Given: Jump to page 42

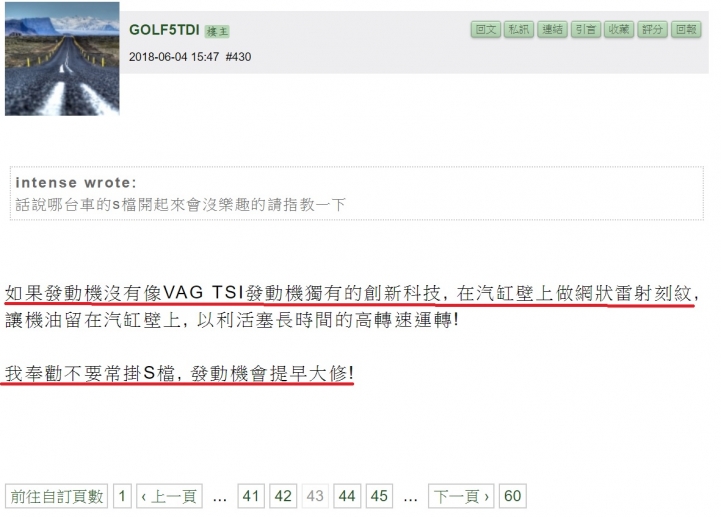Looking at the screenshot, I should click(283, 496).
